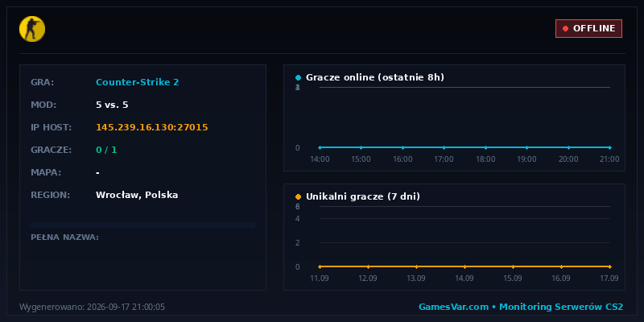This screenshot has width=644, height=322.
Task: Click the 20:00 data point on online chart
Action: tap(568, 147)
